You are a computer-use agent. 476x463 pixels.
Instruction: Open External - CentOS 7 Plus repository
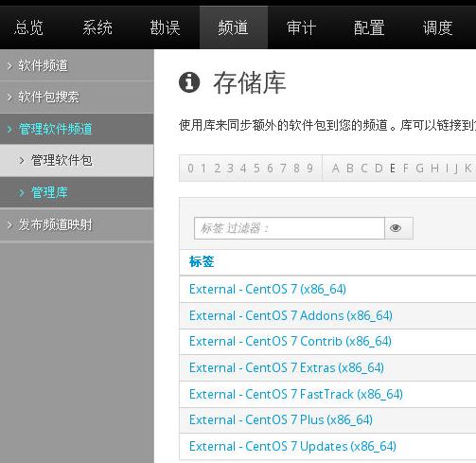pos(281,420)
